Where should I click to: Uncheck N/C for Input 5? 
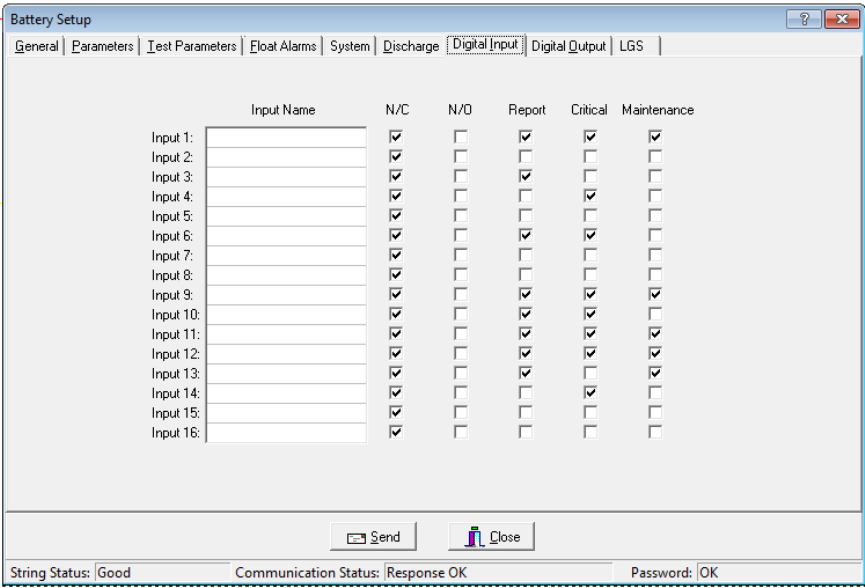click(396, 216)
